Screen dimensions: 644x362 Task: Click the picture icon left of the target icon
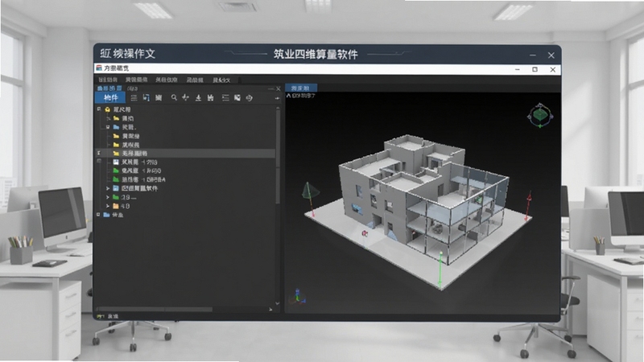(237, 97)
